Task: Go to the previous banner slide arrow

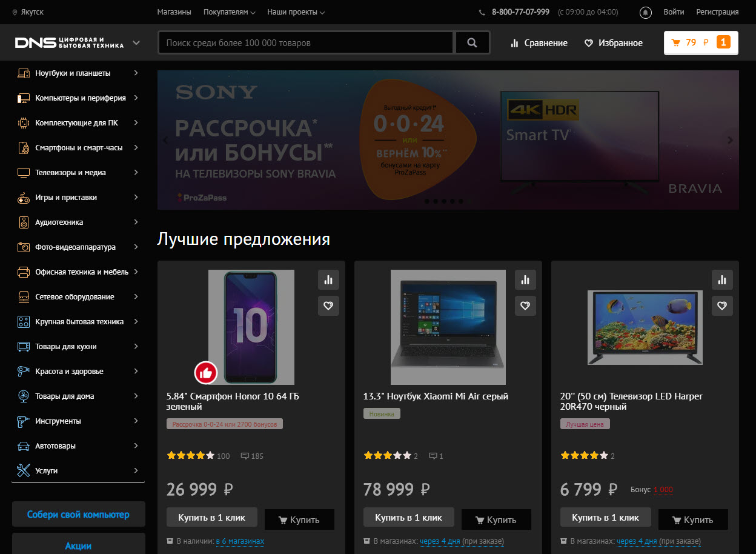Action: click(x=165, y=140)
